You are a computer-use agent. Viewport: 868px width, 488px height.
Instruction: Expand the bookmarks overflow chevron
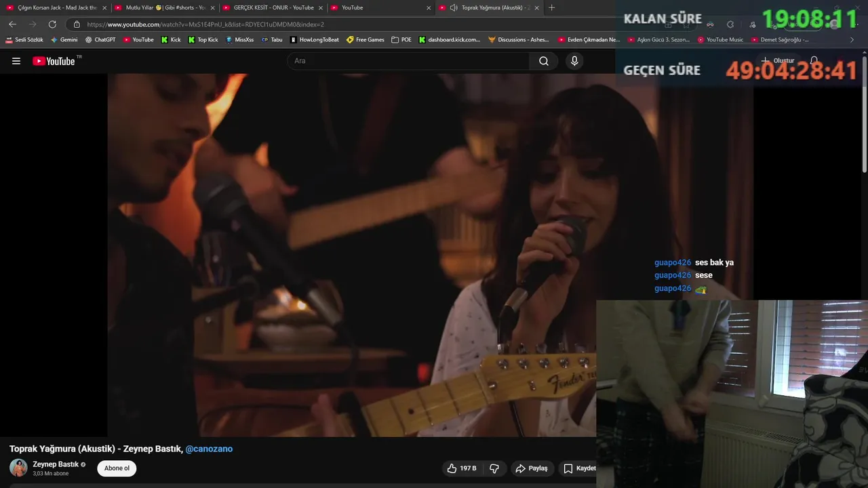pyautogui.click(x=852, y=40)
